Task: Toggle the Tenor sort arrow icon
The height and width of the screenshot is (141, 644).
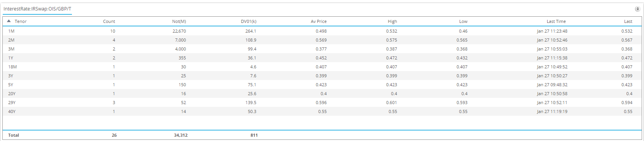Action: 9,21
